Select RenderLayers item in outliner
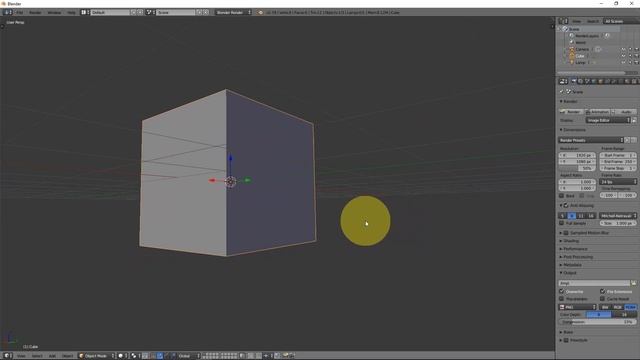Viewport: 640px width, 360px height. point(587,36)
